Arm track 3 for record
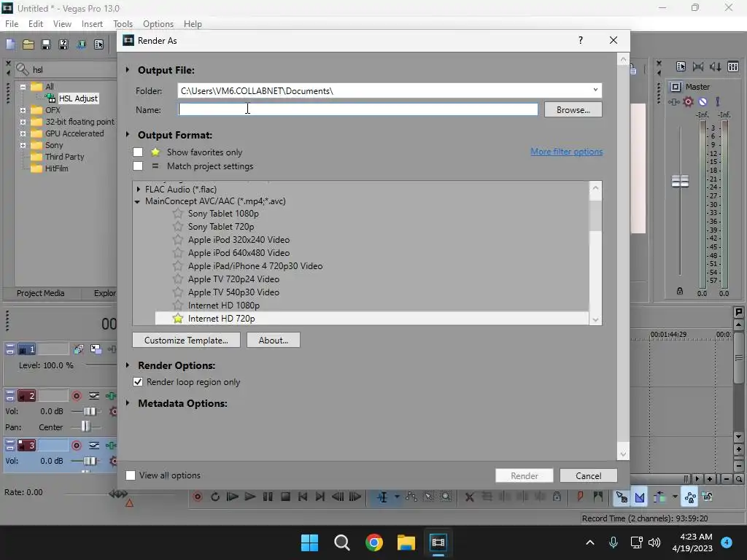This screenshot has width=747, height=560. 76,446
